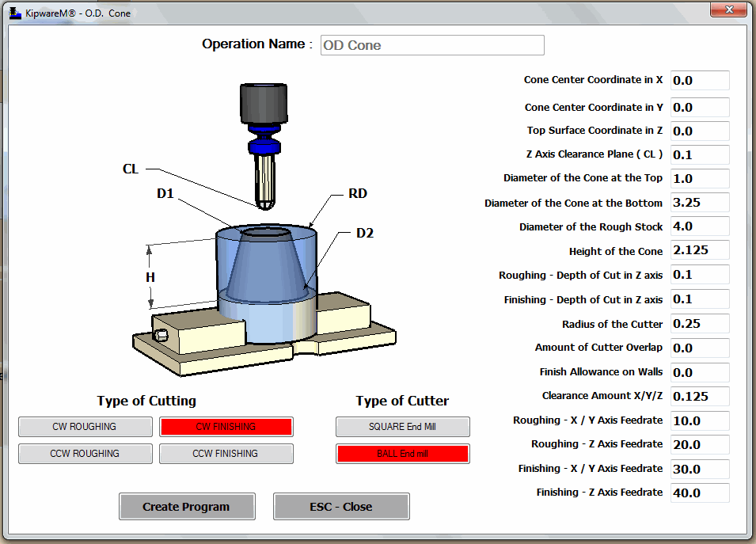The image size is (756, 544).
Task: Set the Finish Allowance on Walls value
Action: pos(699,372)
